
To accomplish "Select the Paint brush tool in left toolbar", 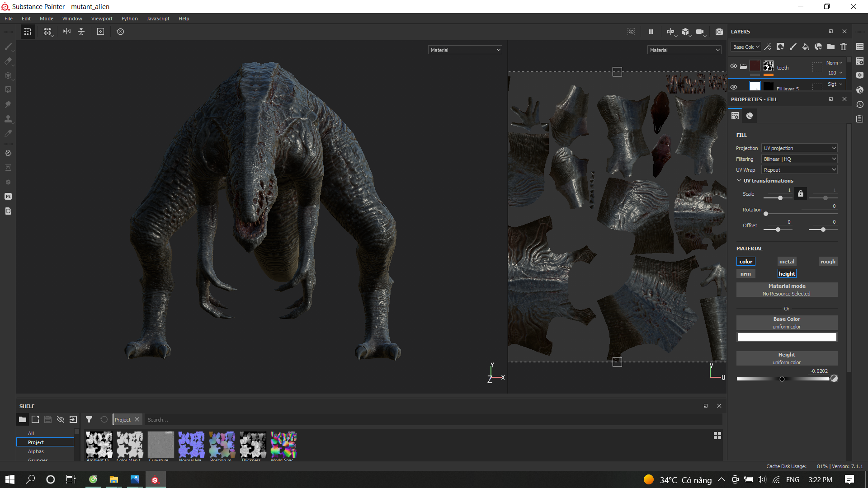I will click(x=8, y=47).
